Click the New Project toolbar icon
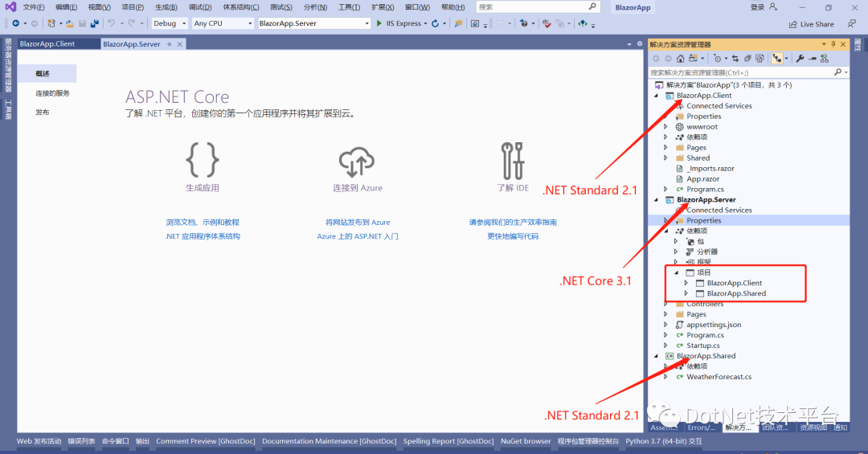This screenshot has width=868, height=454. tap(51, 23)
